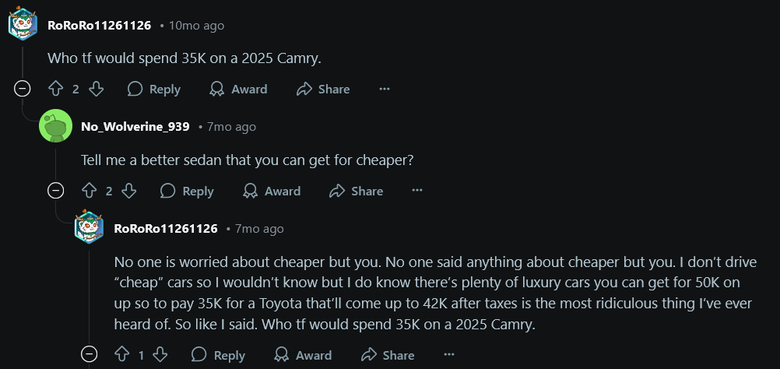Open more options on the top comment

(385, 89)
